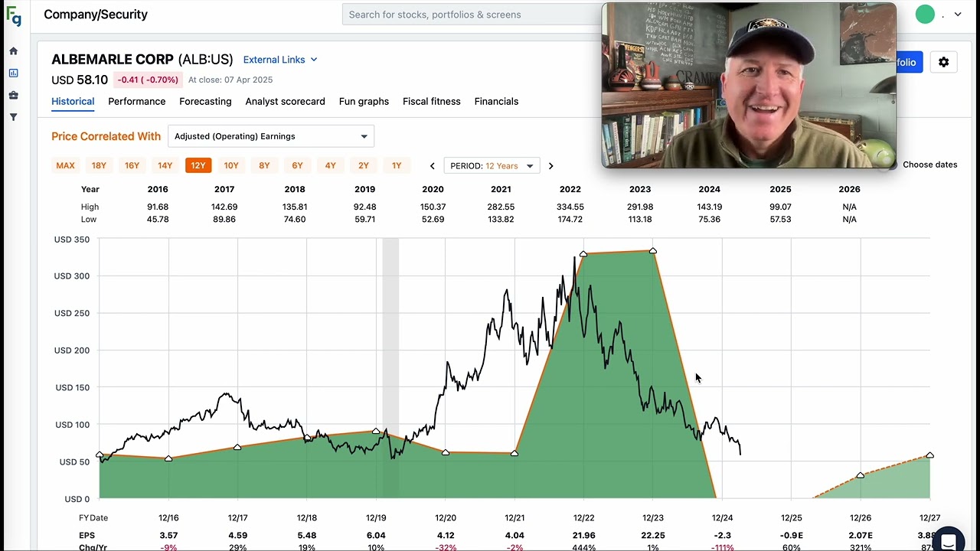Select the 10Y time range

[x=231, y=165]
